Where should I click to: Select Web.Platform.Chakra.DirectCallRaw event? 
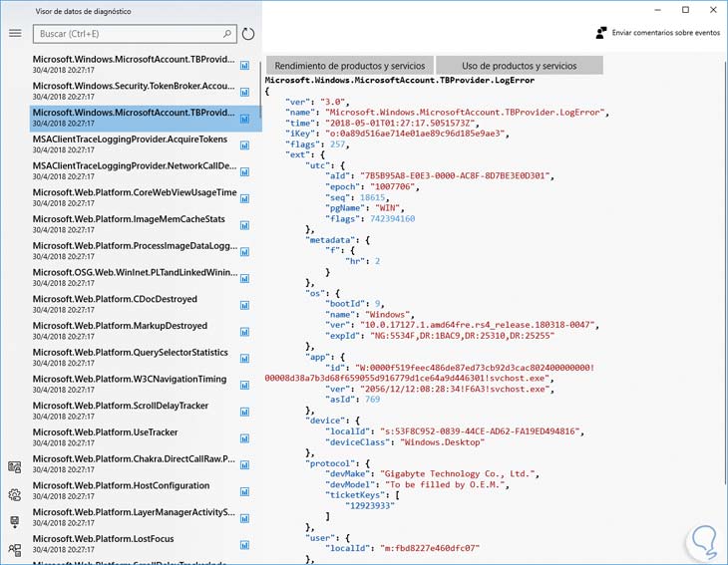click(146, 464)
